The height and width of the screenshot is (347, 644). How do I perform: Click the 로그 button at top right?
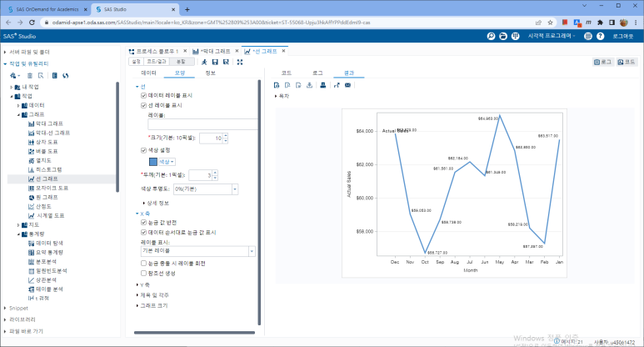(x=603, y=62)
